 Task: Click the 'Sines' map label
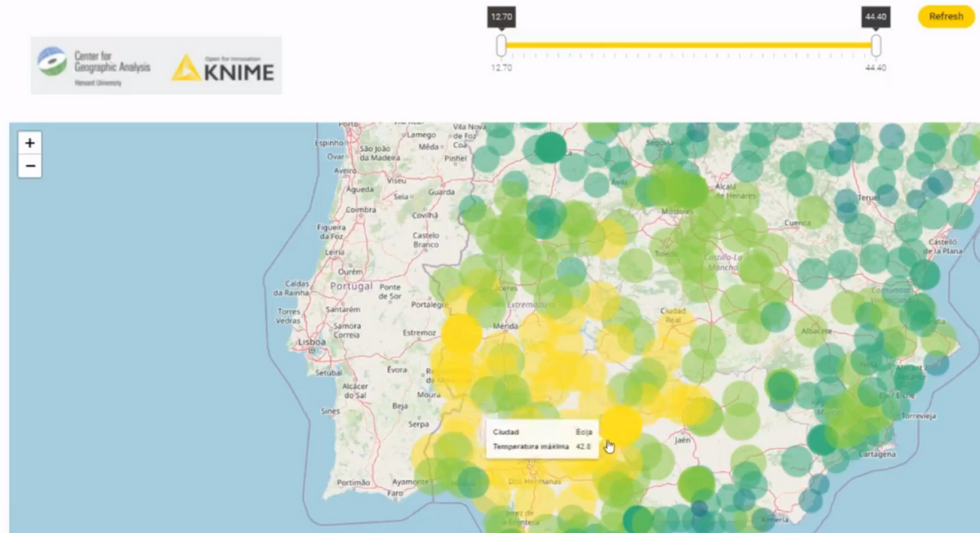coord(331,410)
